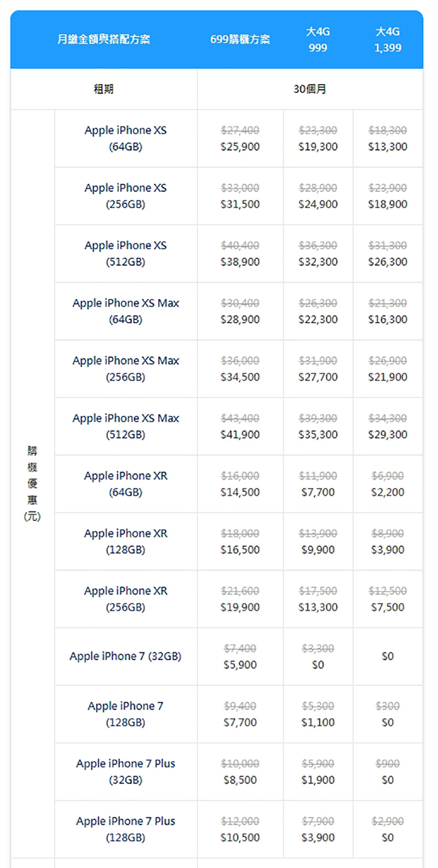The image size is (438, 868).
Task: Open Apple iPhone XS (64GB) row label
Action: tap(125, 138)
